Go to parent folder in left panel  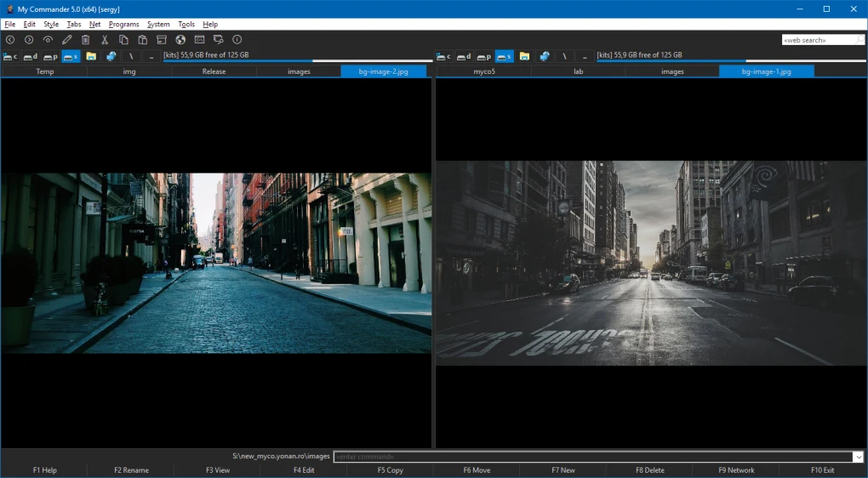151,56
